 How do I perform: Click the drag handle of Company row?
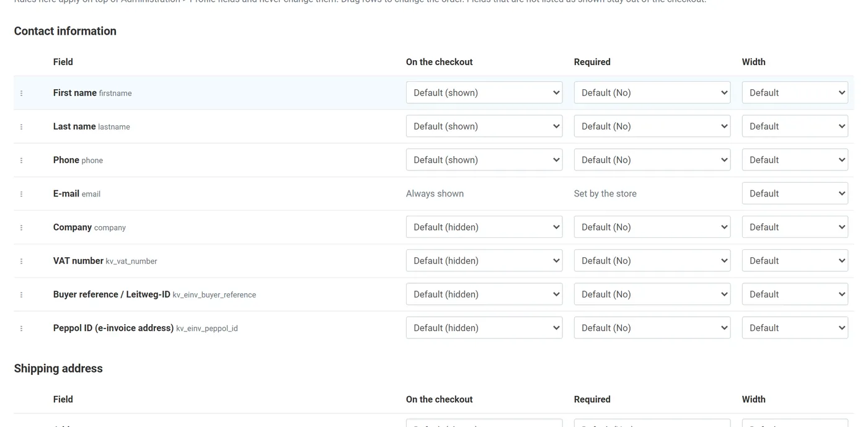21,227
